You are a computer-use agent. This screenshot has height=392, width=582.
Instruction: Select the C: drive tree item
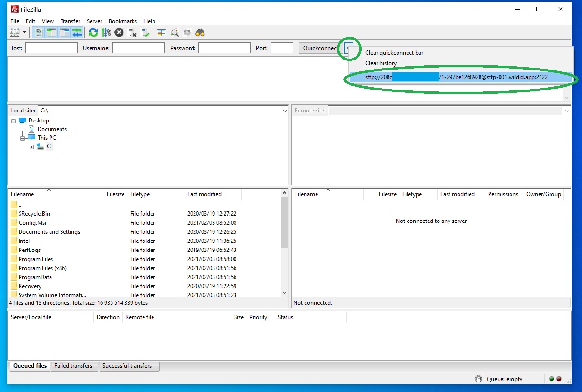tap(49, 146)
